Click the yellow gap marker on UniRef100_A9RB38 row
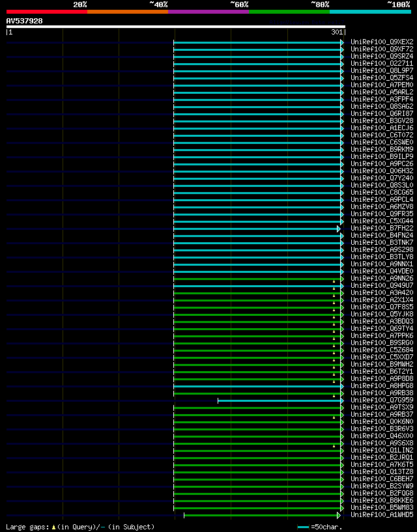The image size is (417, 532). [x=334, y=396]
